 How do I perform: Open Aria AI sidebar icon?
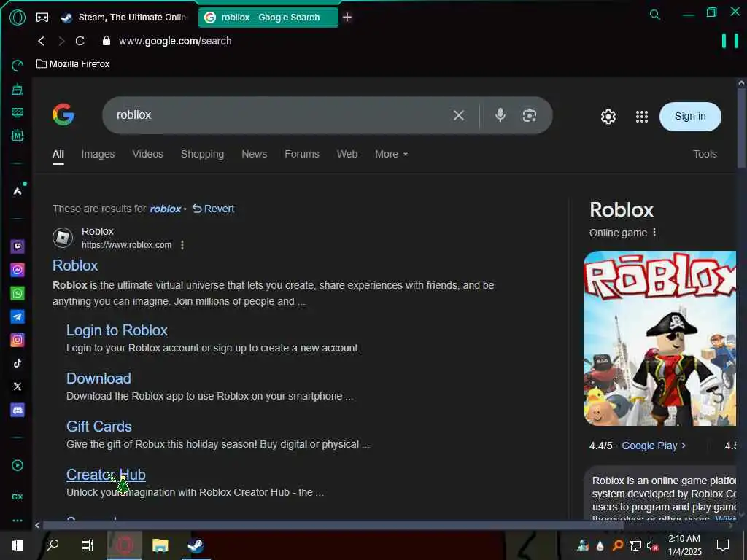18,191
